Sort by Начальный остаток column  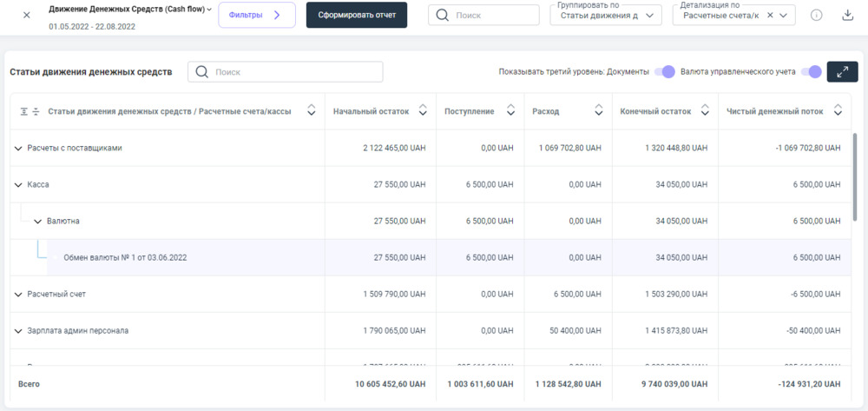(x=423, y=111)
